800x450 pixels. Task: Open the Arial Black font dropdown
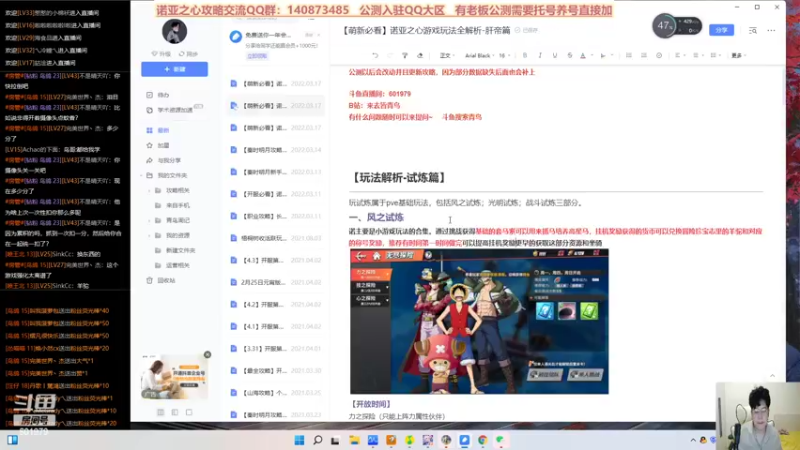coord(480,55)
